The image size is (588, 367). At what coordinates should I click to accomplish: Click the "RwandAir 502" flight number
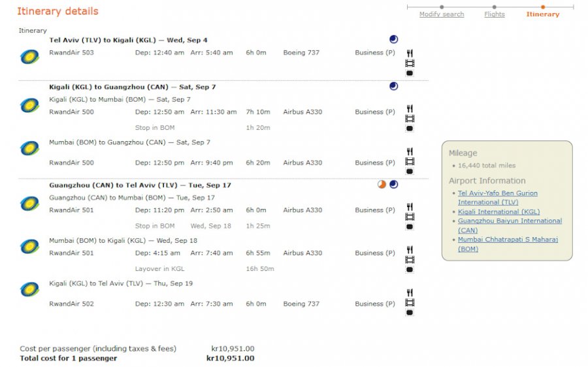pyautogui.click(x=71, y=304)
